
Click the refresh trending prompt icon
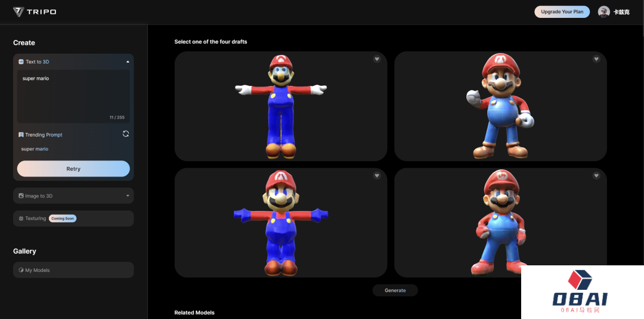126,134
